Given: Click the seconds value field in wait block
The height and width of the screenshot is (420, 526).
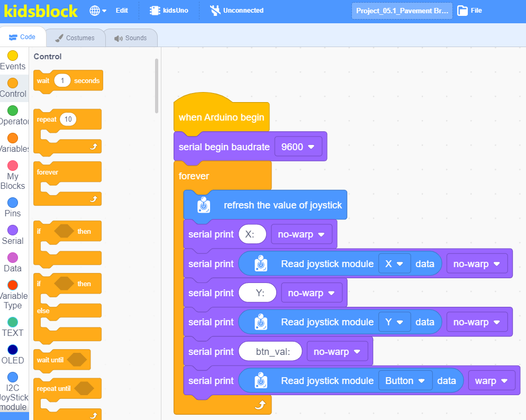Looking at the screenshot, I should tap(62, 80).
